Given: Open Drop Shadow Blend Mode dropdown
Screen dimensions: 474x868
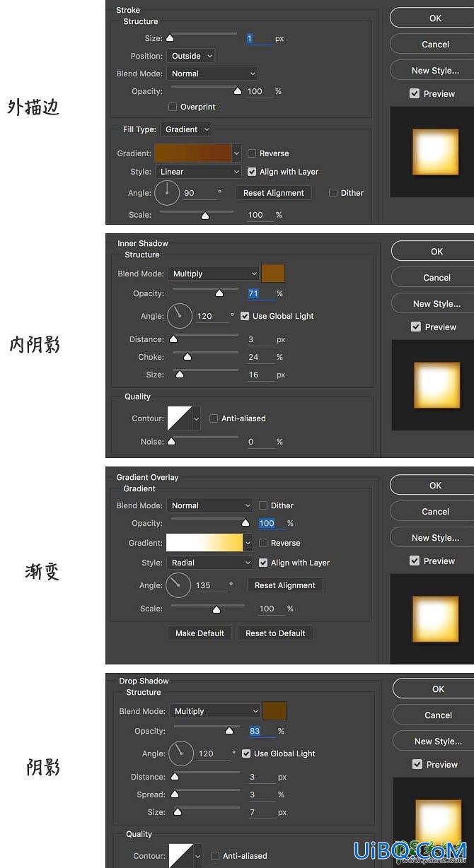Looking at the screenshot, I should (x=215, y=711).
